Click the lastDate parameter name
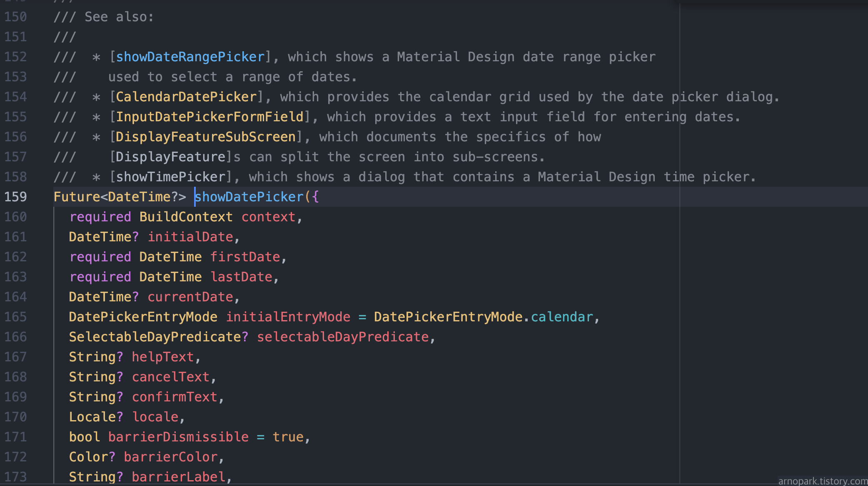 click(241, 277)
